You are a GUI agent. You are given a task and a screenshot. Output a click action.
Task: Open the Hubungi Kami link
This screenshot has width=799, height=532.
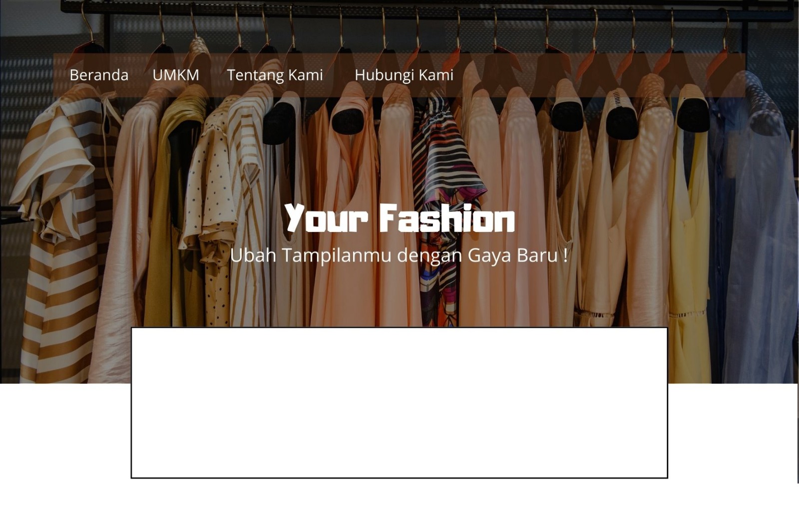403,75
